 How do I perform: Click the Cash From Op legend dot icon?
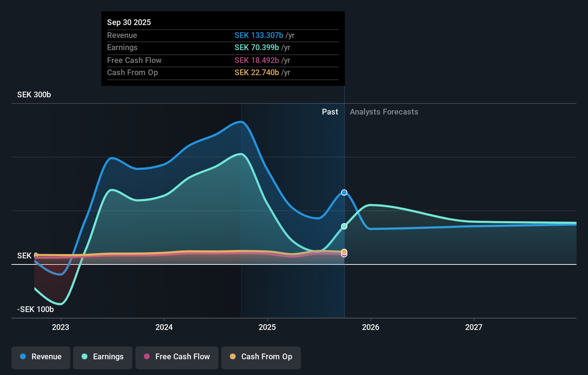233,357
